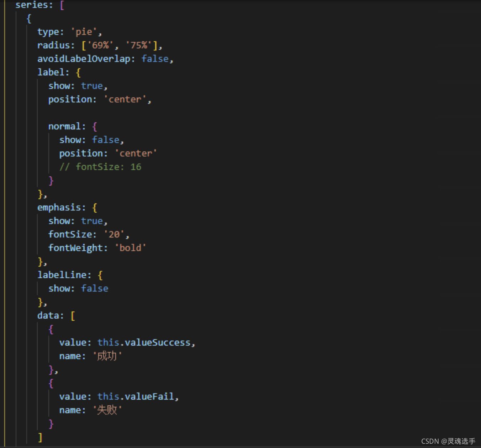Click 'valueSuccess' in the code
The width and height of the screenshot is (481, 448).
coord(158,342)
